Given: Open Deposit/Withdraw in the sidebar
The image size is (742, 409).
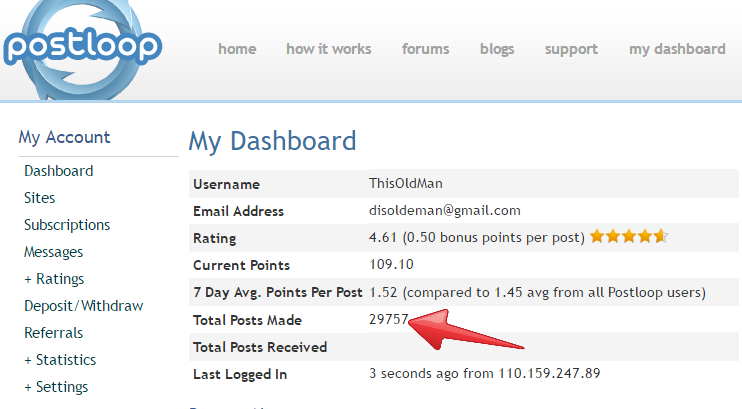Looking at the screenshot, I should [84, 306].
